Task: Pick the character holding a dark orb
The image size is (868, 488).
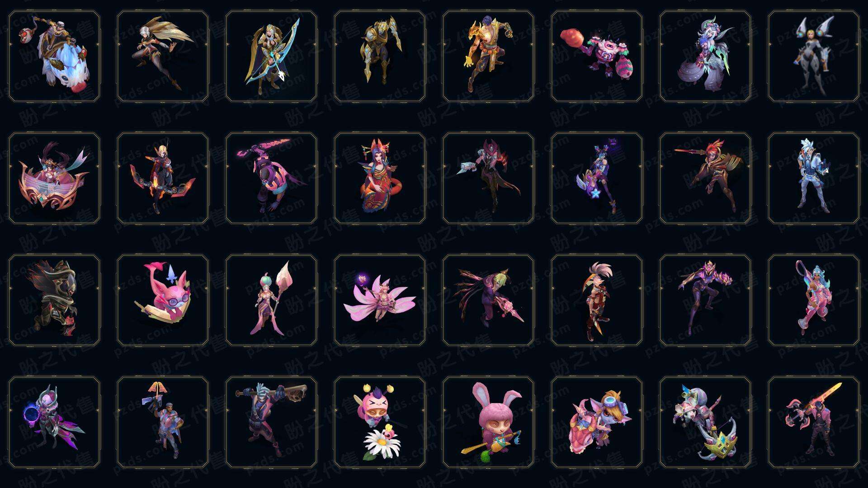Action: coord(54,422)
